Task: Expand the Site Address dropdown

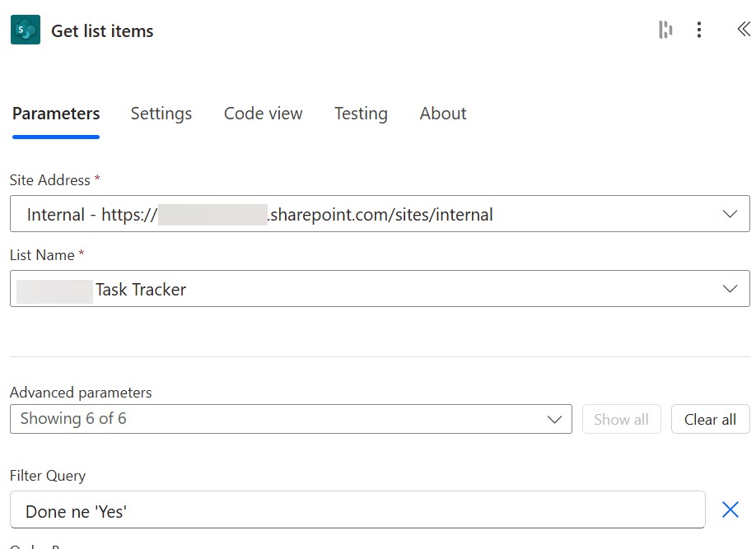Action: [729, 214]
